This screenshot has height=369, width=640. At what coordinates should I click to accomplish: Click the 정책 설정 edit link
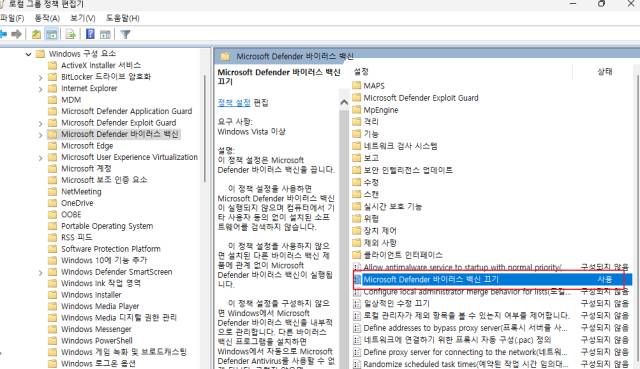coord(234,102)
